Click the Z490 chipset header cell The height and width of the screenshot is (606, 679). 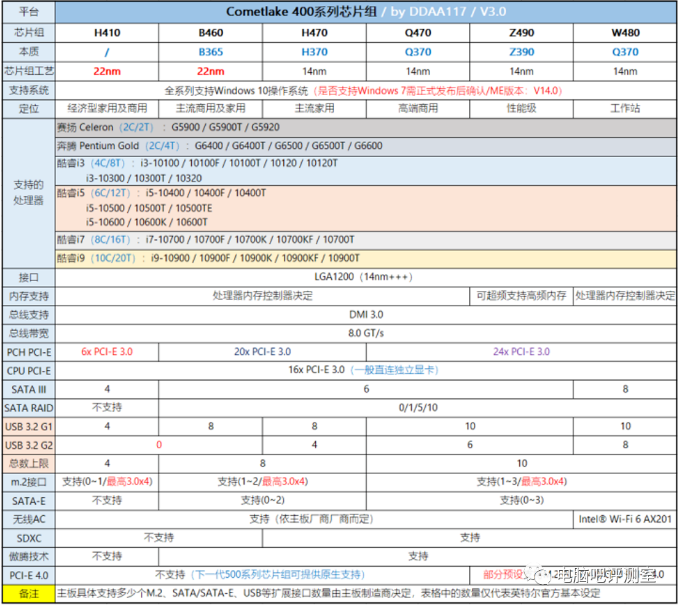pyautogui.click(x=521, y=33)
